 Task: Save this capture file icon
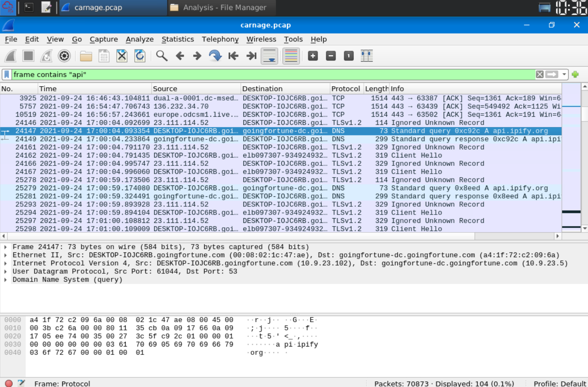[104, 56]
